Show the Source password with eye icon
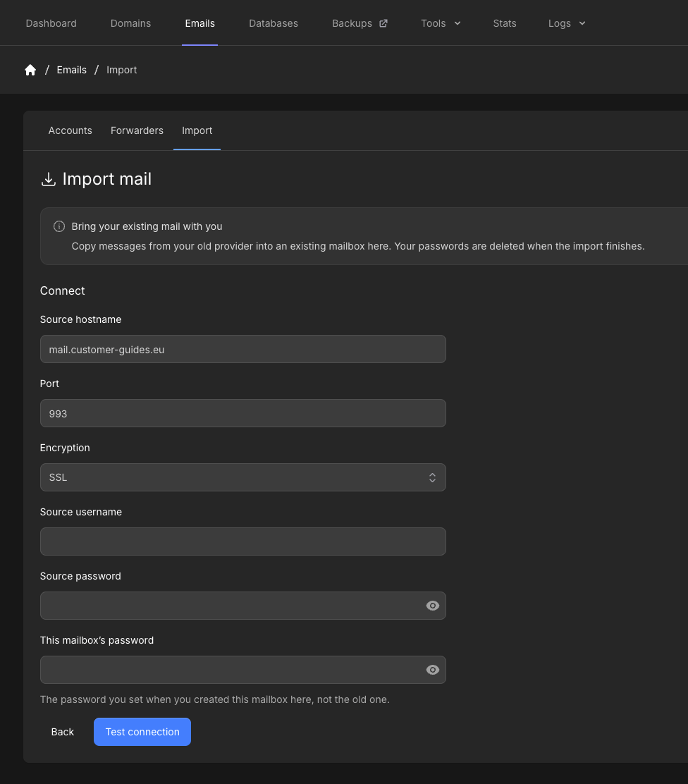This screenshot has width=688, height=784. pos(433,606)
